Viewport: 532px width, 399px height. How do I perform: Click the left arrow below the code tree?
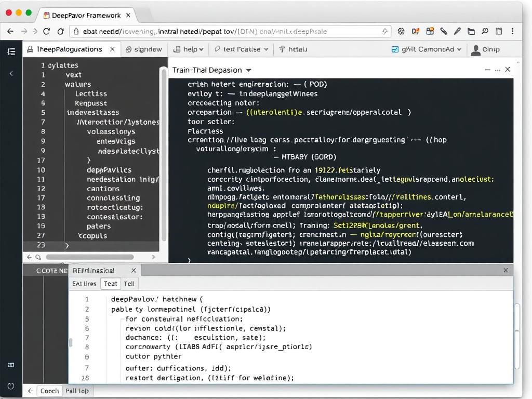(29, 257)
